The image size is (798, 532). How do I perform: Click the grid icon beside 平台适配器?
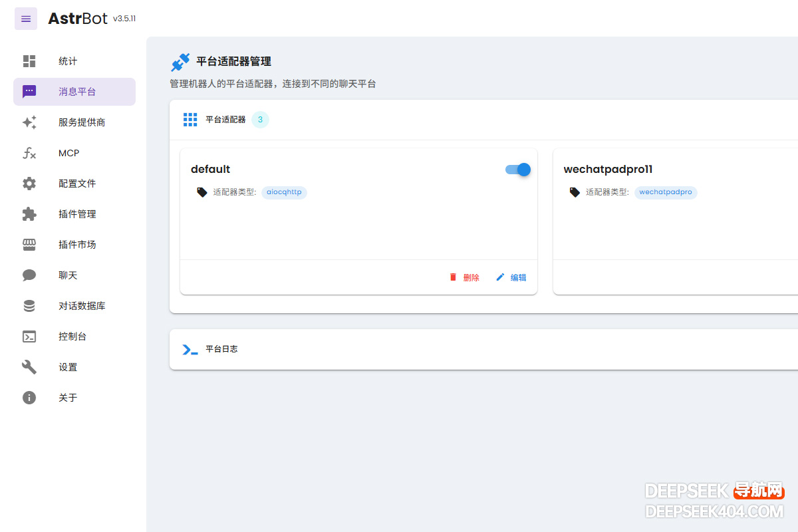pyautogui.click(x=190, y=120)
